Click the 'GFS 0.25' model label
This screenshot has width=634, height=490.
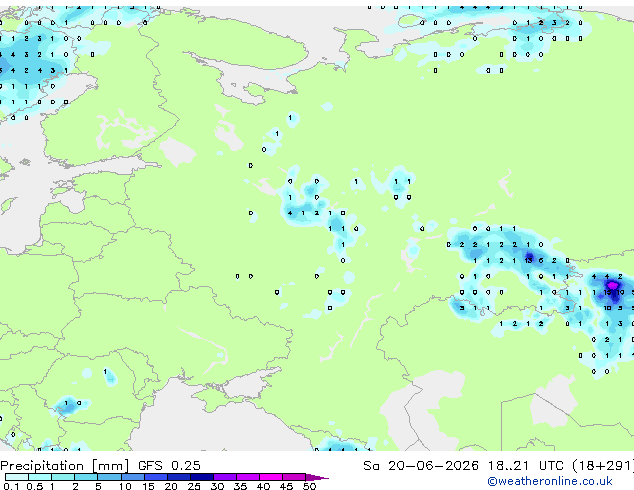pos(169,466)
